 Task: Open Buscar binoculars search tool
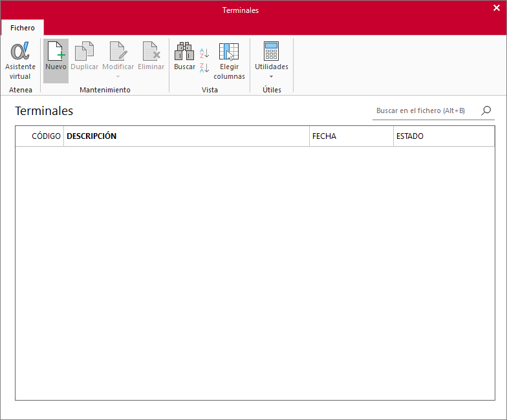click(x=184, y=51)
